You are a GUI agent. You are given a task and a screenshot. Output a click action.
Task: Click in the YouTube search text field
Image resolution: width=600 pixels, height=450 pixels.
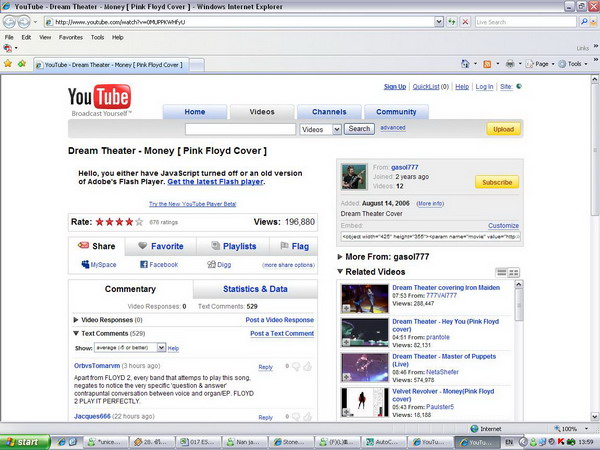240,129
